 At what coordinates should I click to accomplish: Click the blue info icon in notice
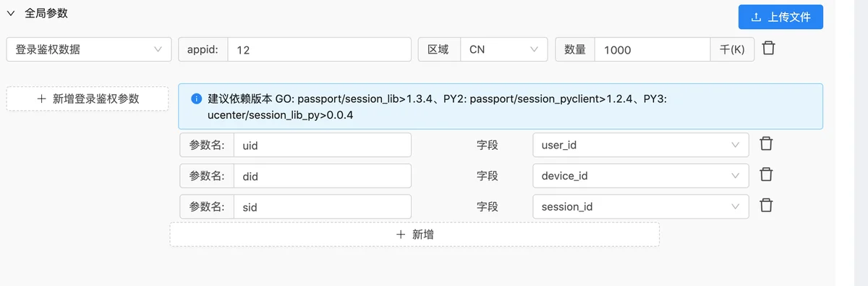[196, 98]
